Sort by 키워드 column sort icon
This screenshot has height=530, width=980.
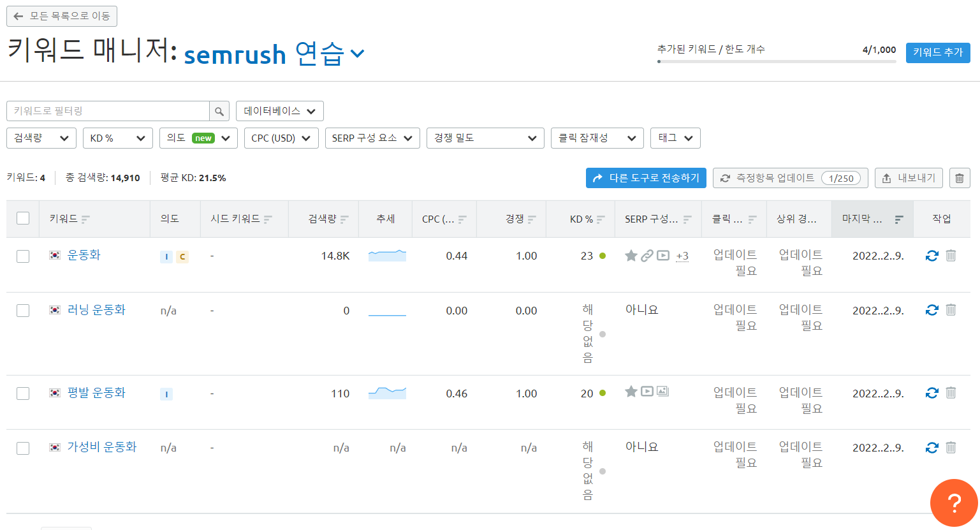coord(85,219)
